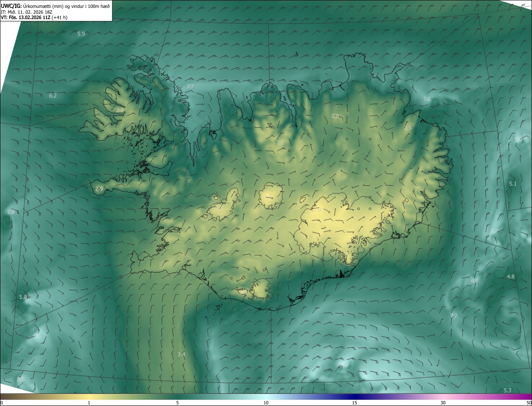
Task: Pick the 5.3 value label near colorbar
Action: pos(507,390)
